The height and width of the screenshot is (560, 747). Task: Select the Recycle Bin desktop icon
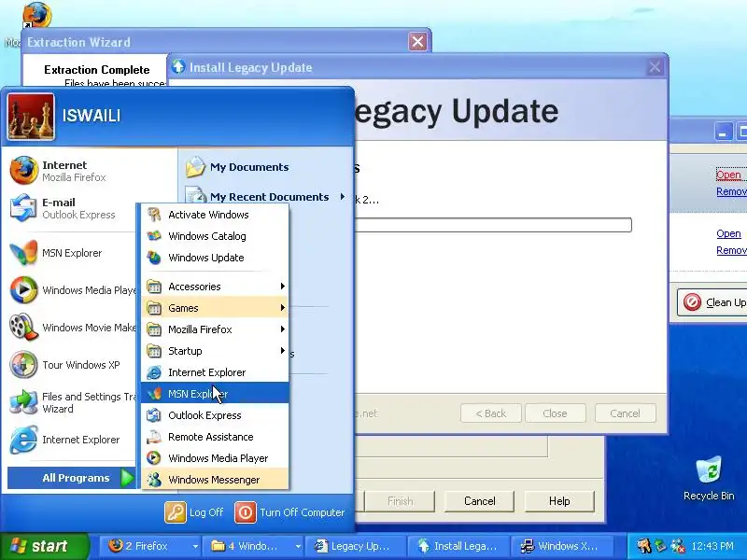point(709,479)
